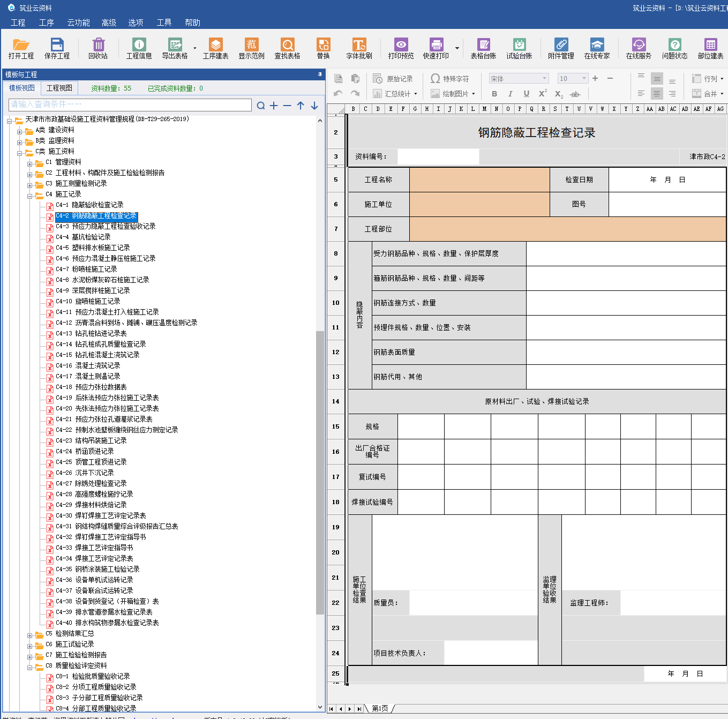Go to next sheet arrow at bottom
728x719 pixels.
(x=350, y=709)
